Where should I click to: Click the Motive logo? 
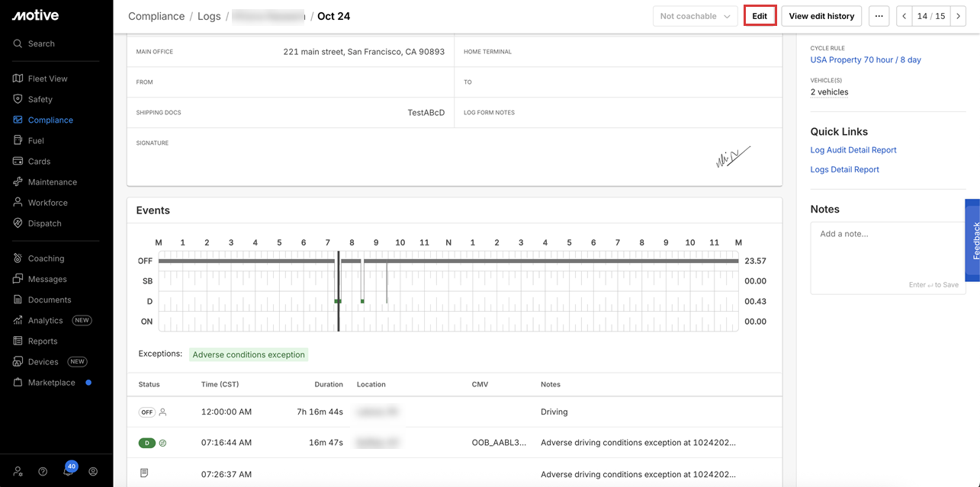pyautogui.click(x=35, y=15)
